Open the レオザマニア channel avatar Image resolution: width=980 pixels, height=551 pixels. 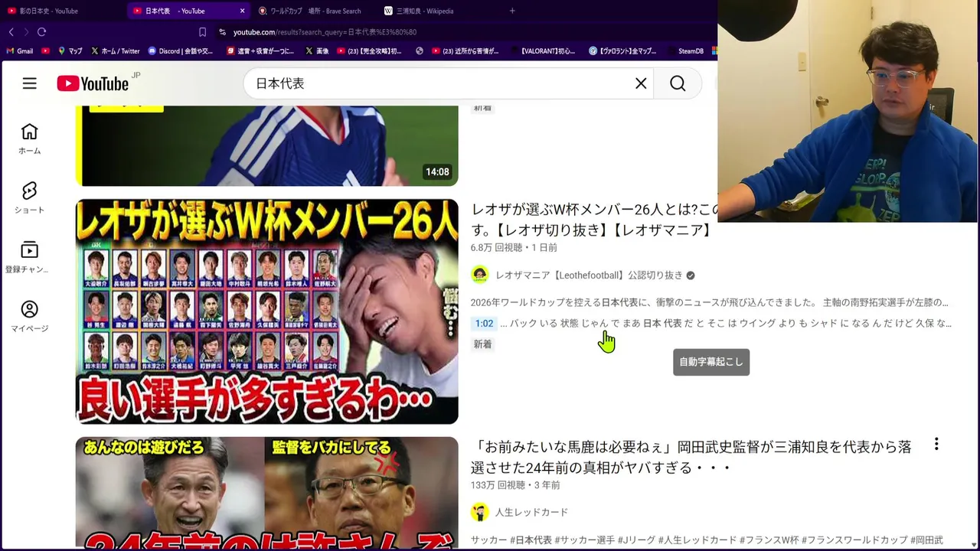(479, 275)
